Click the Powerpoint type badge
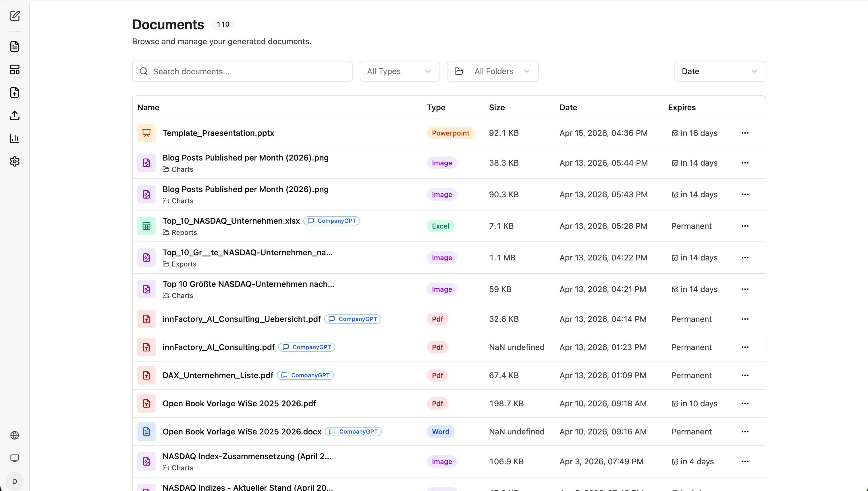Screen dimensions: 868x491 (451, 133)
